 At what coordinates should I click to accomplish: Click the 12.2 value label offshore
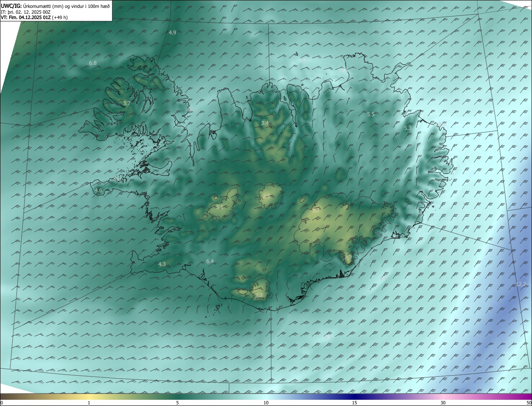point(521,284)
